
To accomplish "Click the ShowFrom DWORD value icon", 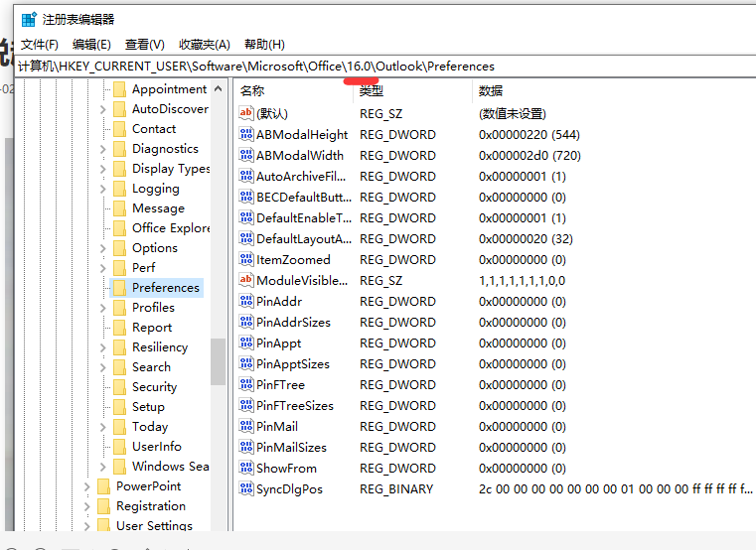I will [247, 468].
